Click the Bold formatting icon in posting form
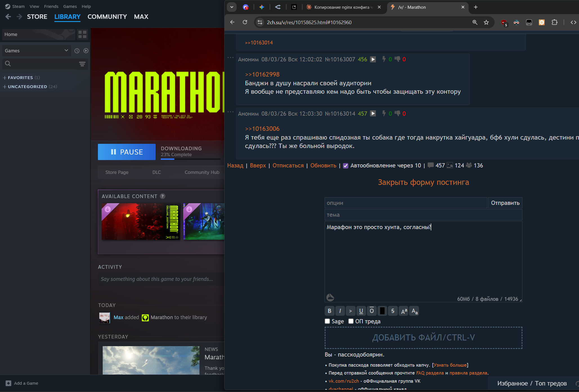 coord(329,311)
